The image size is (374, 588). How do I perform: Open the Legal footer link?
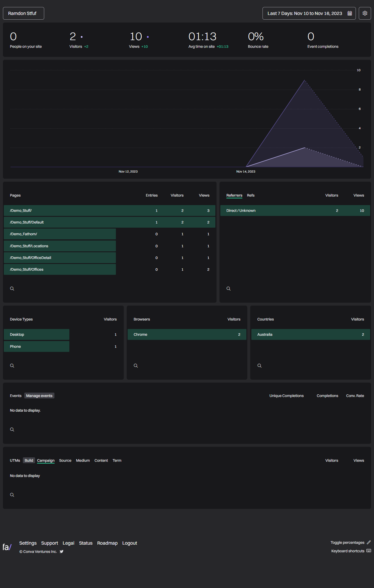point(68,543)
